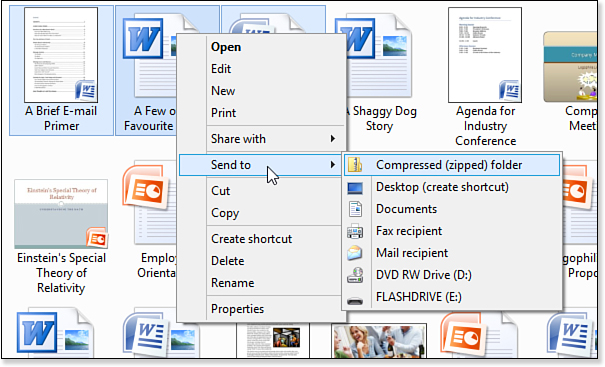Image resolution: width=605 pixels, height=367 pixels.
Task: Click the Mail recipient envelope icon
Action: tap(355, 253)
